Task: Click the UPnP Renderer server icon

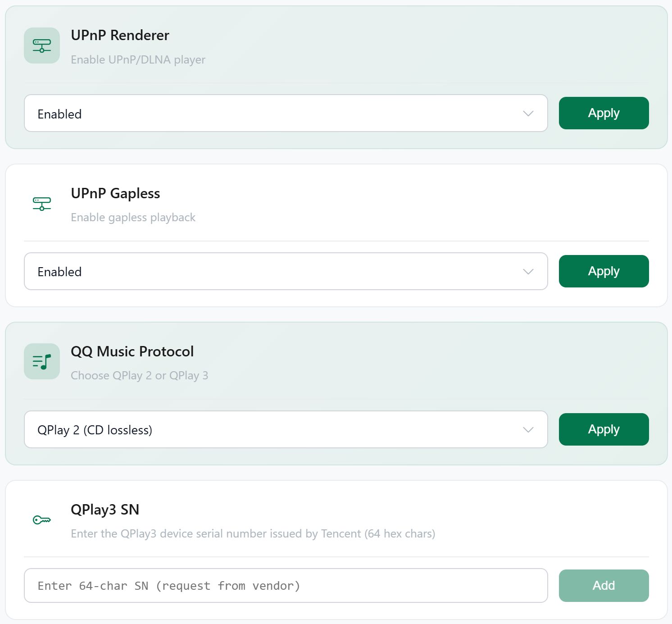Action: 42,46
